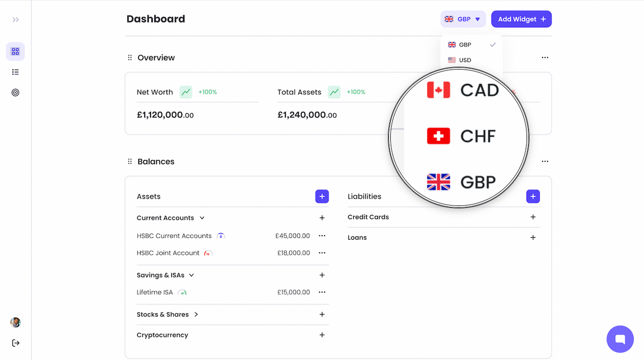Image resolution: width=644 pixels, height=360 pixels.
Task: Open the GBP currency dropdown
Action: [463, 19]
